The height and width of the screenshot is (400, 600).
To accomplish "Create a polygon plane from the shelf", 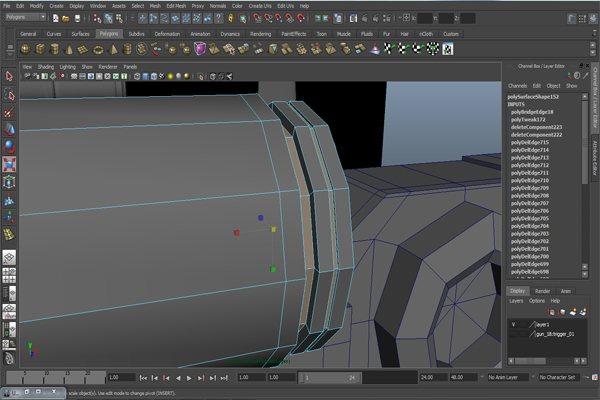I will [83, 49].
